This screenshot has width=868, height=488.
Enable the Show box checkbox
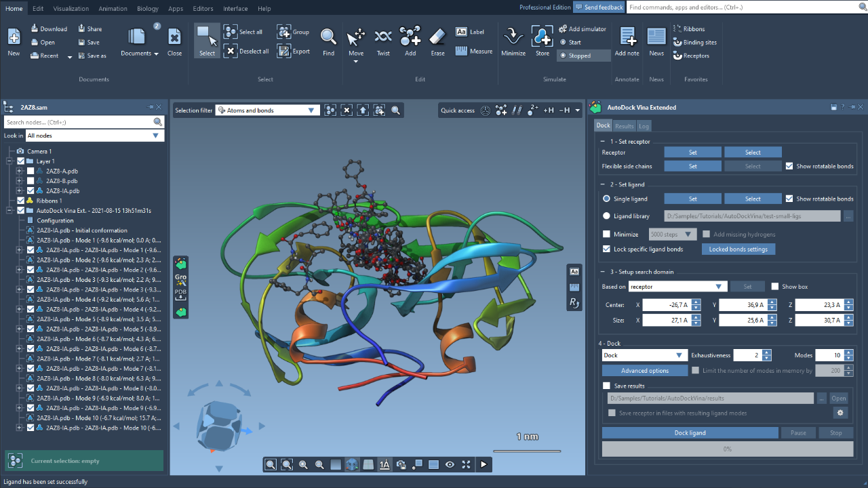[x=775, y=287]
